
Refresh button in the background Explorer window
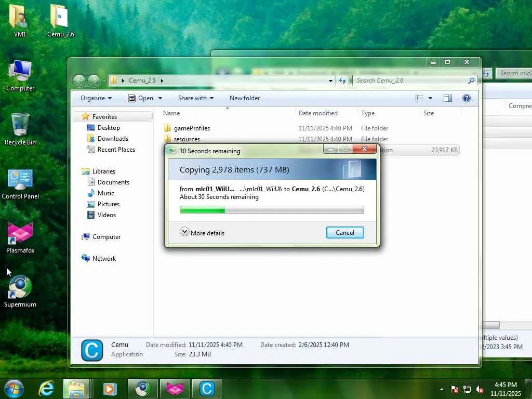pos(486,73)
